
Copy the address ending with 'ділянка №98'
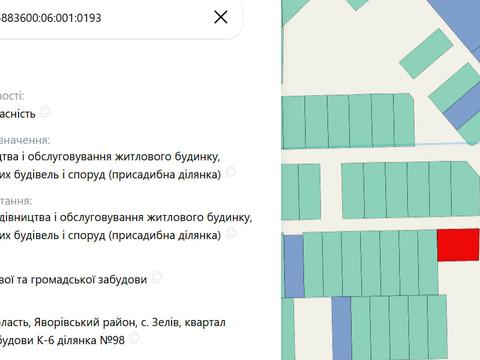click(x=134, y=338)
